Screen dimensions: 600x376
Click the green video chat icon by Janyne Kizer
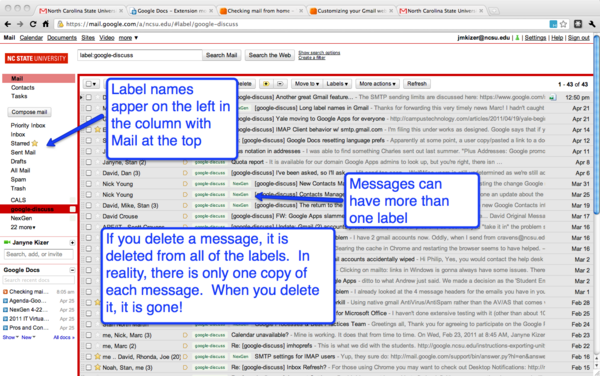pos(7,243)
